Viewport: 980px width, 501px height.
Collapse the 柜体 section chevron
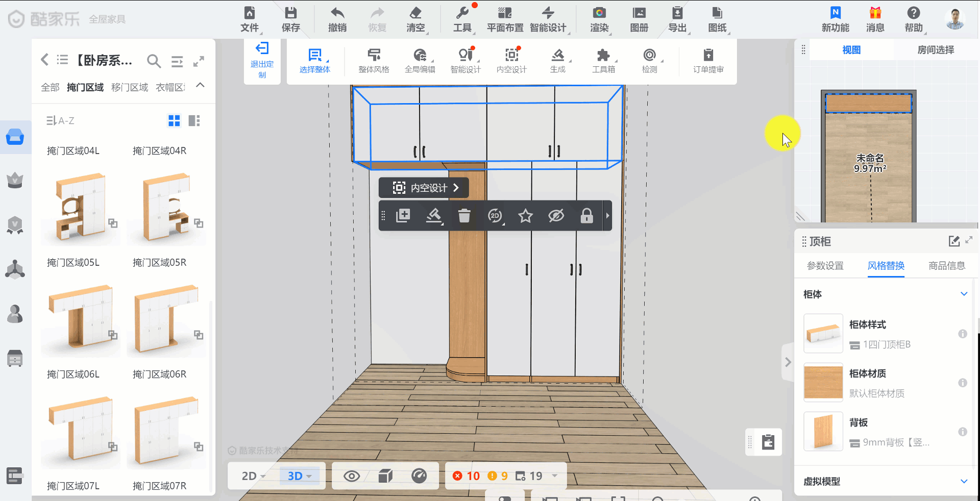(964, 294)
